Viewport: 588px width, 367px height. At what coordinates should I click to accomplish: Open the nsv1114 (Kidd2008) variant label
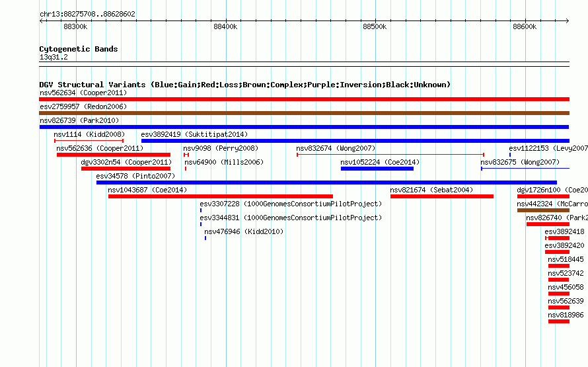[89, 134]
